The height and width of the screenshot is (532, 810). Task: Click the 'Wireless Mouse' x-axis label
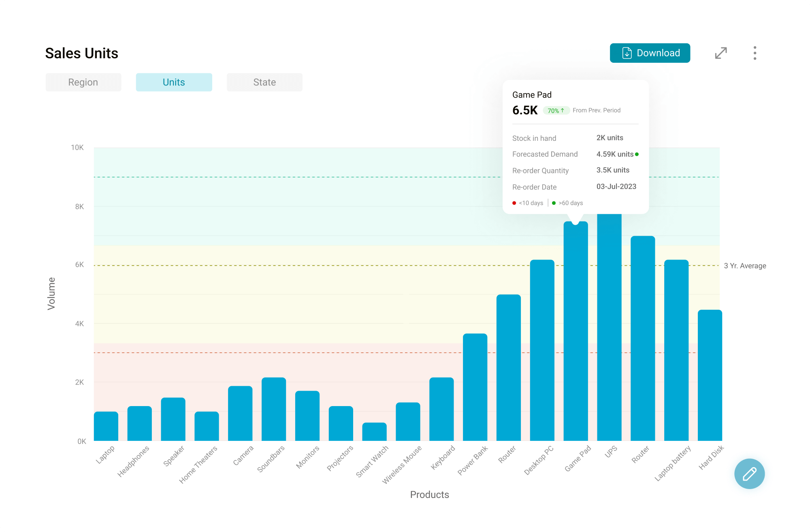402,465
